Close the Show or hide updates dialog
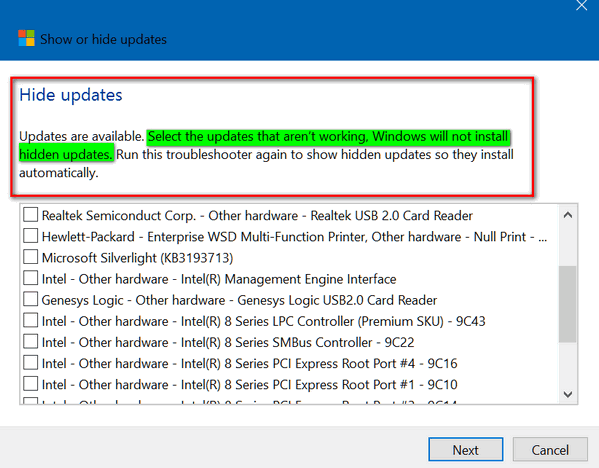Image resolution: width=599 pixels, height=468 pixels. 581,5
